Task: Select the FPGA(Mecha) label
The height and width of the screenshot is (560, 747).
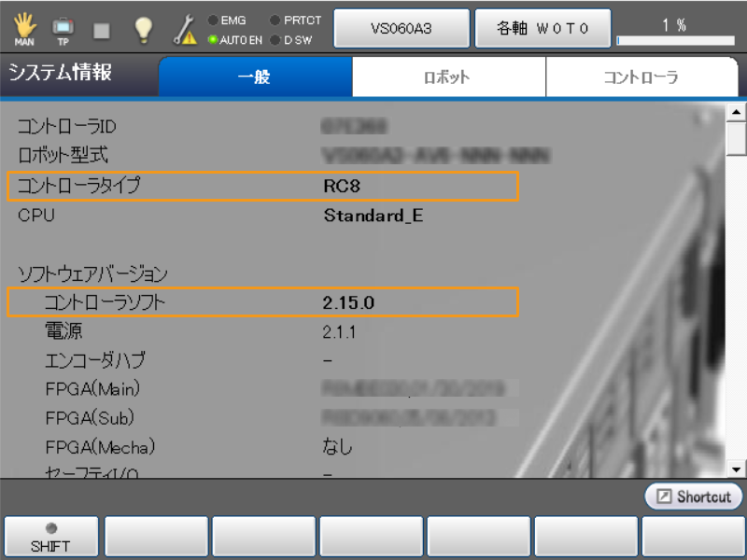Action: [100, 447]
